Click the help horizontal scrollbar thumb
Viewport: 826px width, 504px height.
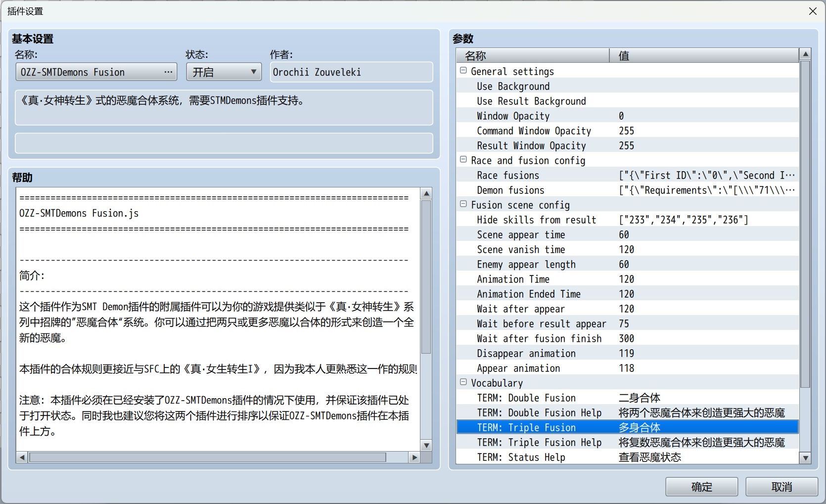pos(208,458)
